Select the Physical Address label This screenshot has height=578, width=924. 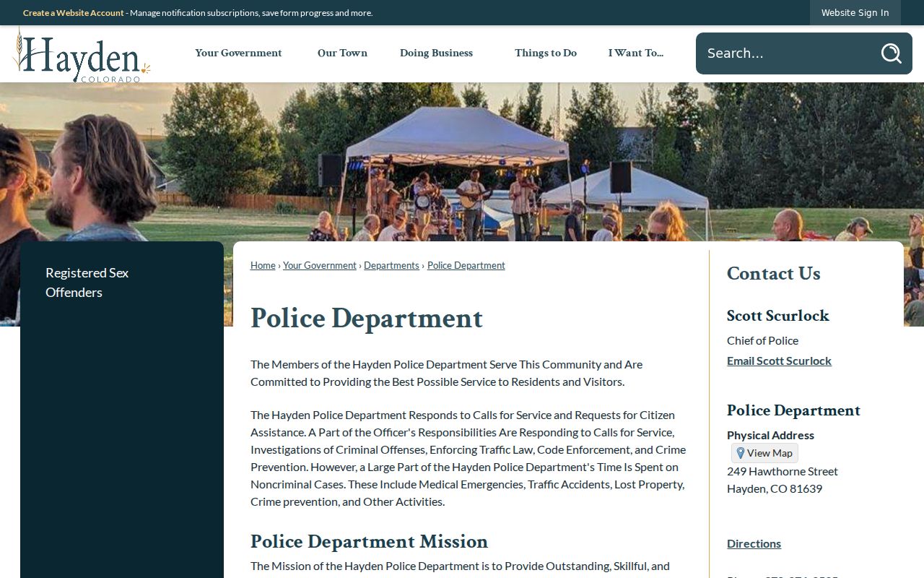770,435
